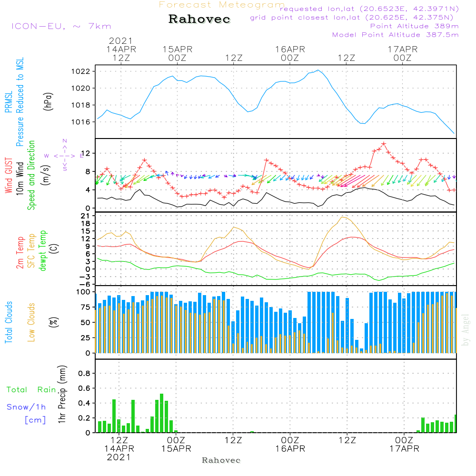Click the "[cm]" unit label
476x476 pixels.
35,420
